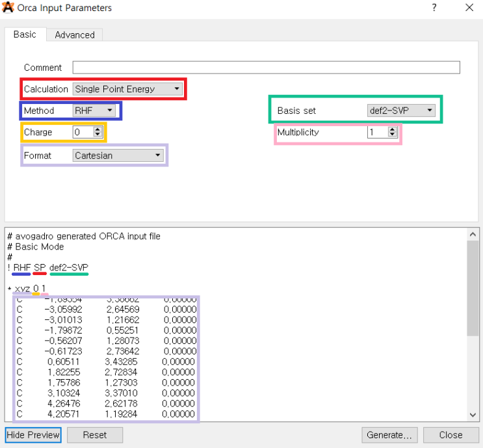
Task: Click coordinate row with -1.79872
Action: [x=107, y=330]
